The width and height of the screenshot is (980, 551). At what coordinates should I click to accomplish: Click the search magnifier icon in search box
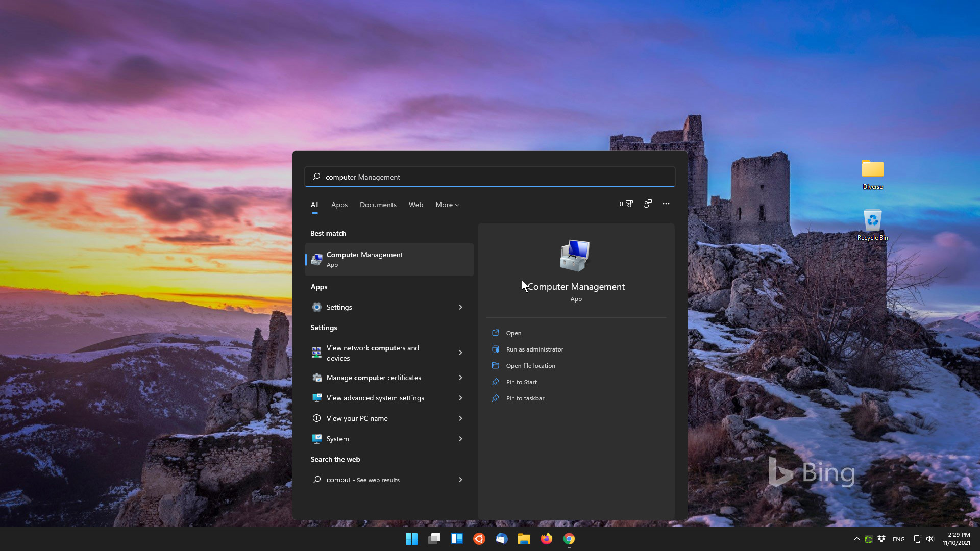pos(316,177)
